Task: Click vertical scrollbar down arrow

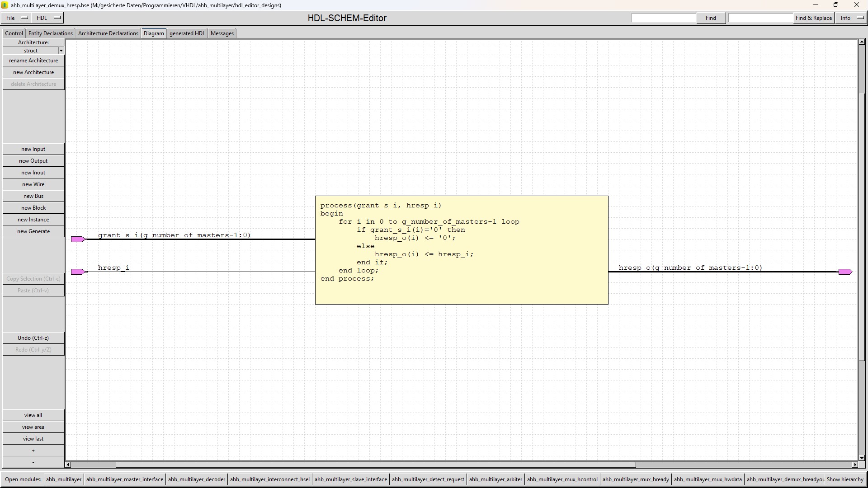Action: (862, 458)
